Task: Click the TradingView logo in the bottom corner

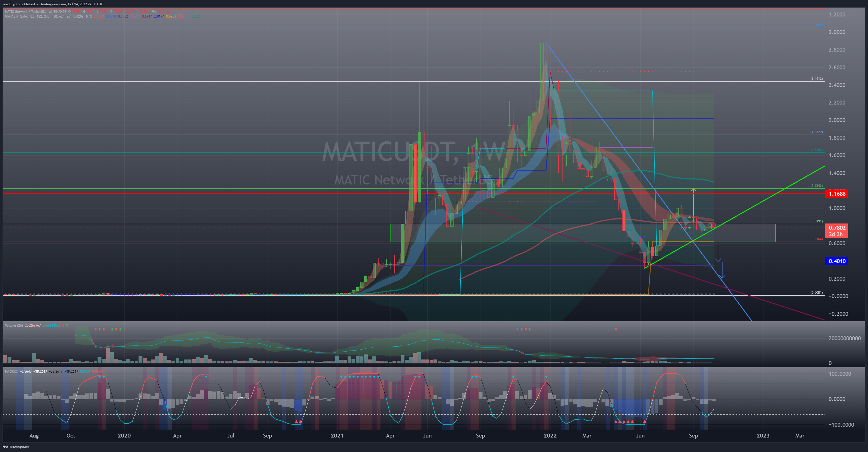Action: (16, 447)
